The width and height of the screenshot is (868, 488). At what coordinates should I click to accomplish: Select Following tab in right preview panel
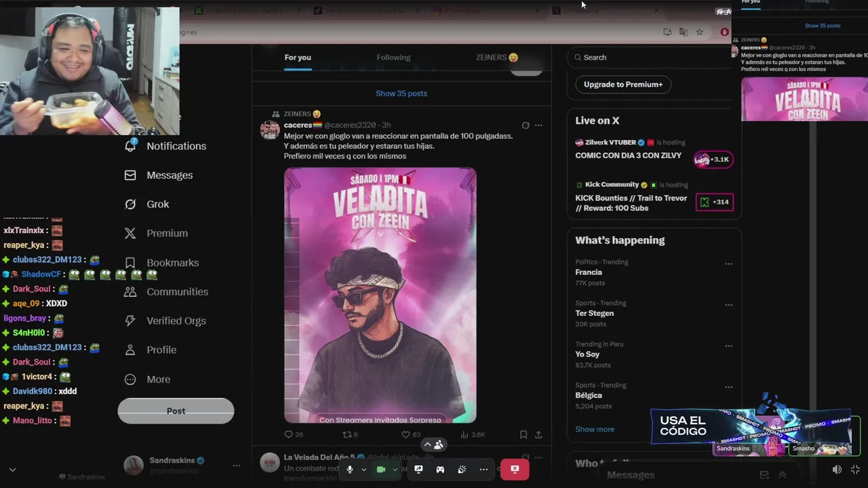(x=816, y=2)
